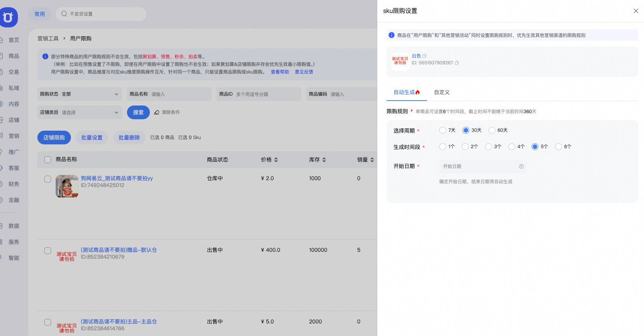This screenshot has width=644, height=336.
Task: Open 营销 in the left sidebar
Action: 14,136
